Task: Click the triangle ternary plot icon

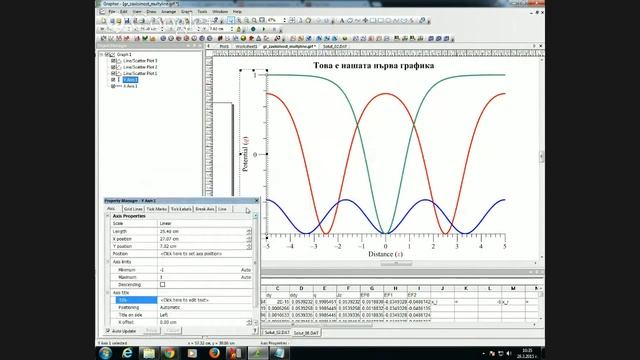Action: (258, 38)
